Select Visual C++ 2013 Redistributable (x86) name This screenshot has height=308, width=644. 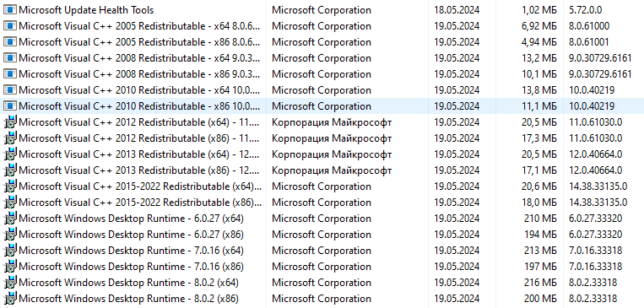click(x=139, y=170)
